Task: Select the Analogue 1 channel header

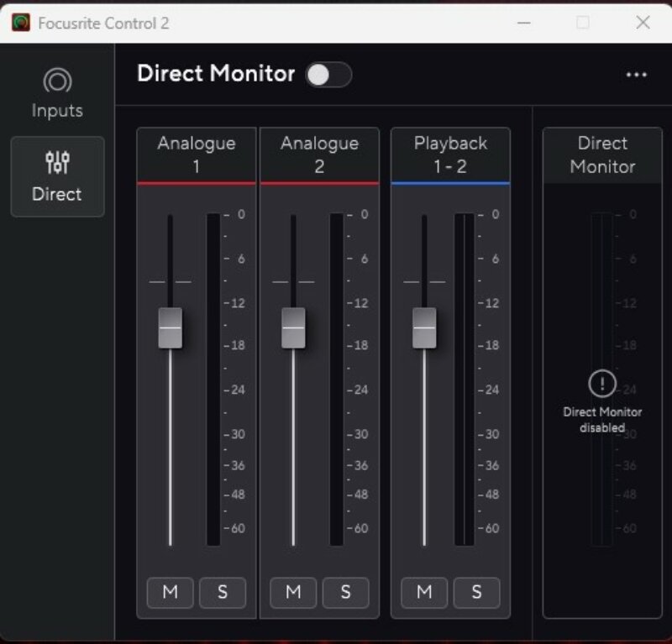Action: click(197, 155)
